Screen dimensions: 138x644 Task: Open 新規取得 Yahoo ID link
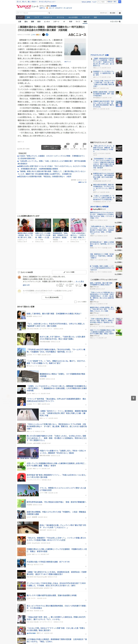tap(54, 6)
